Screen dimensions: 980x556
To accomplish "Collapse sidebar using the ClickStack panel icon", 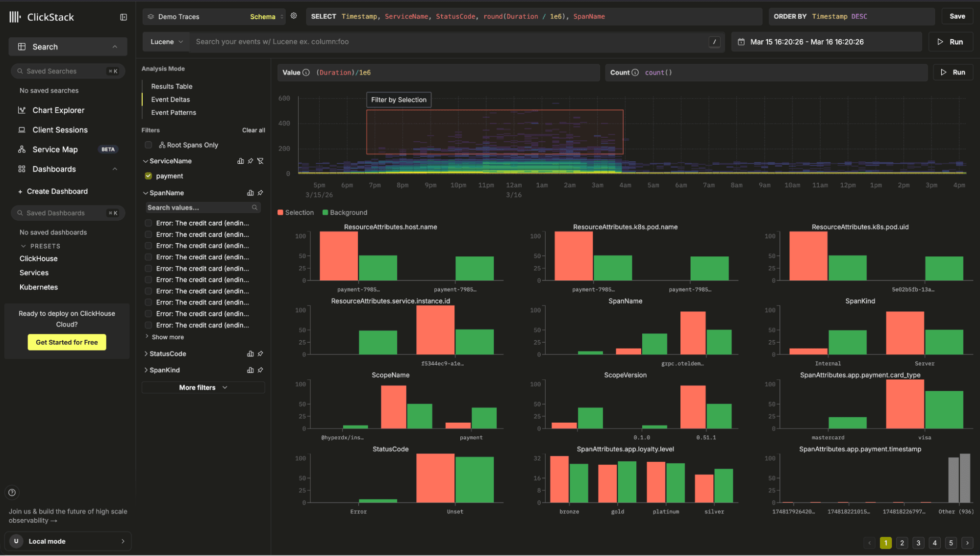I will click(124, 17).
